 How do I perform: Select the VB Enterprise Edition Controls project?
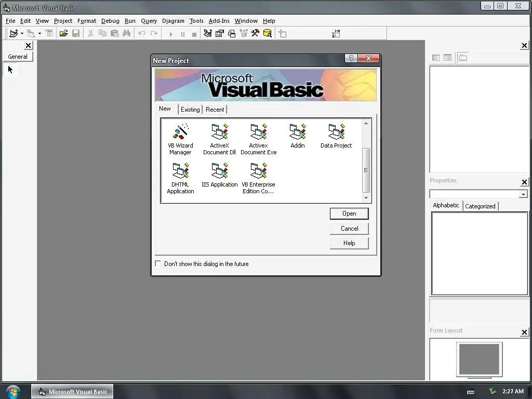tap(258, 178)
